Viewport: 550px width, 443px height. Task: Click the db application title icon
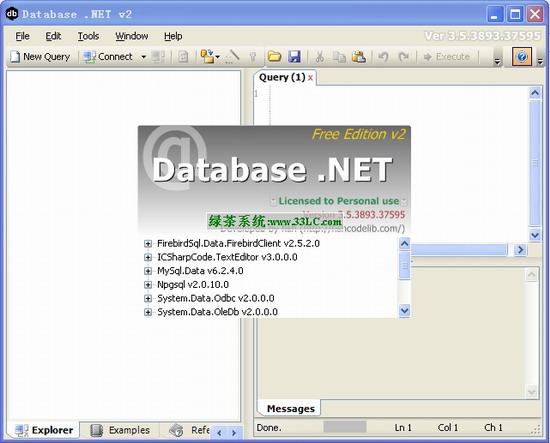12,14
